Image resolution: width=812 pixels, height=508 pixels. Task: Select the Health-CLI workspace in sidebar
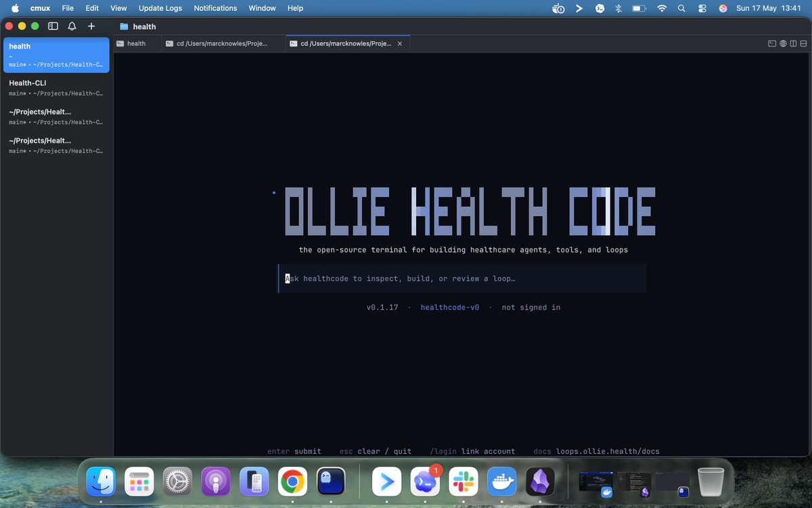[56, 87]
